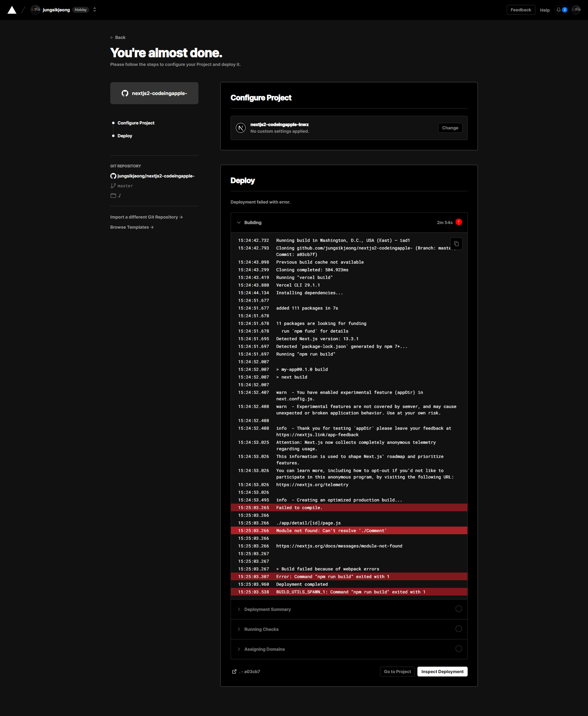The height and width of the screenshot is (716, 588).
Task: Go Back using the arrow link
Action: point(118,37)
